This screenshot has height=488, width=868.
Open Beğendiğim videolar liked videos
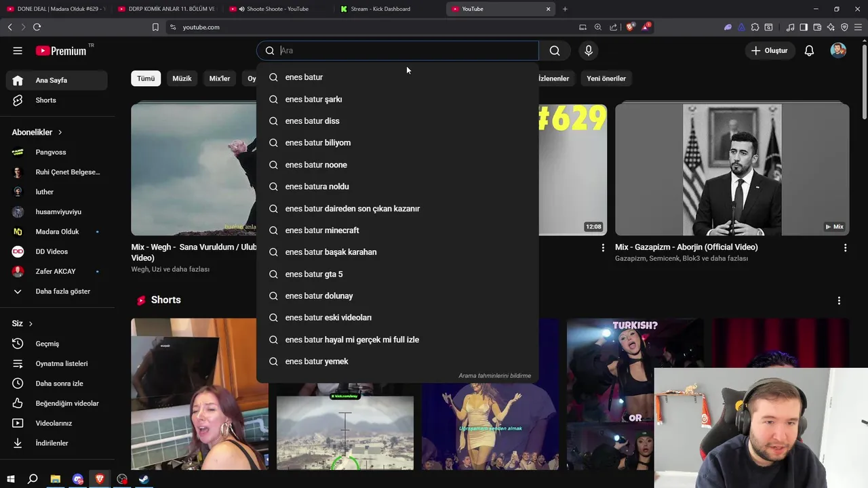57,403
